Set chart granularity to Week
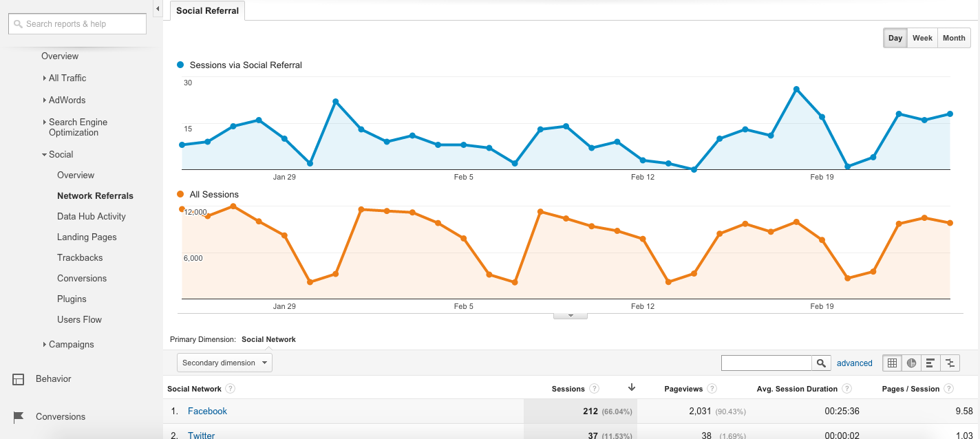980x439 pixels. click(922, 38)
